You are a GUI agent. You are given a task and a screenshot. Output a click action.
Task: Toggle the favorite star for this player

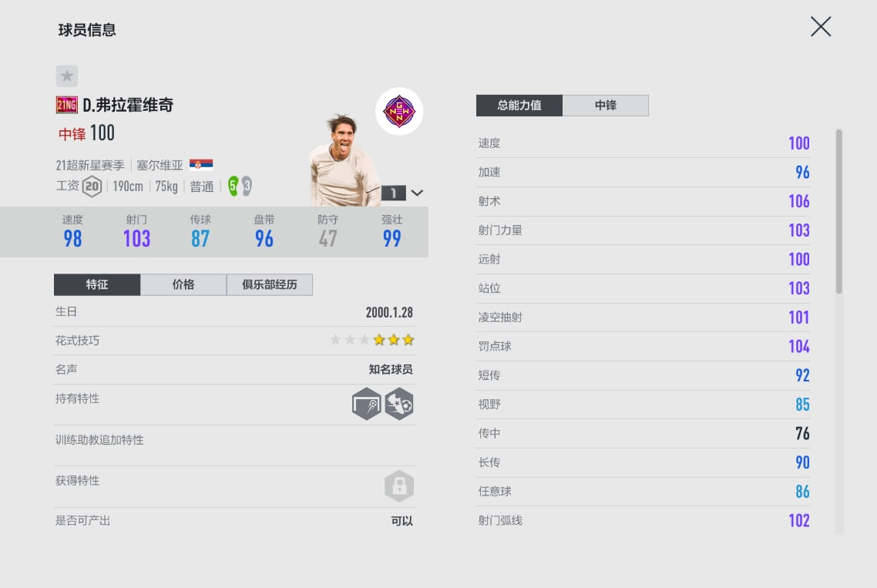point(67,76)
